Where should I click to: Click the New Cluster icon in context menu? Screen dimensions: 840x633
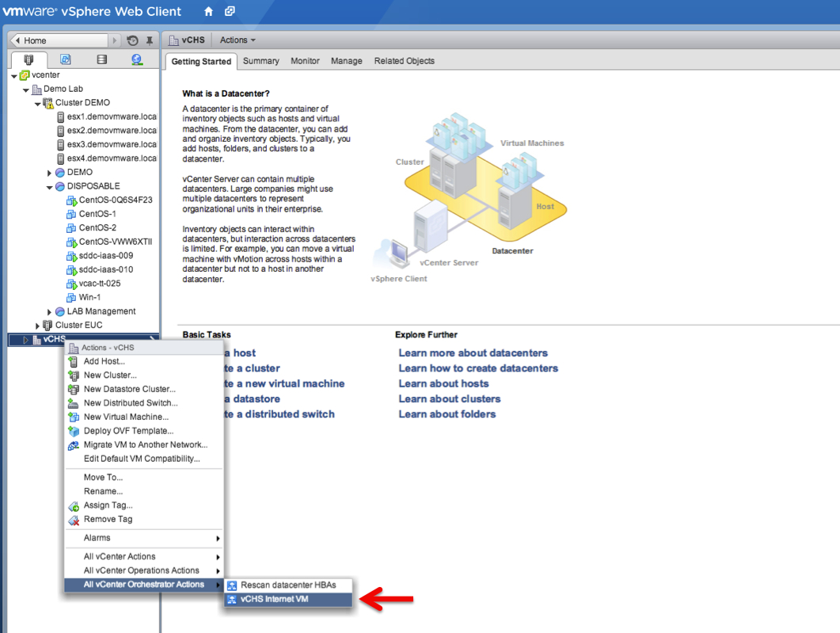pos(74,376)
